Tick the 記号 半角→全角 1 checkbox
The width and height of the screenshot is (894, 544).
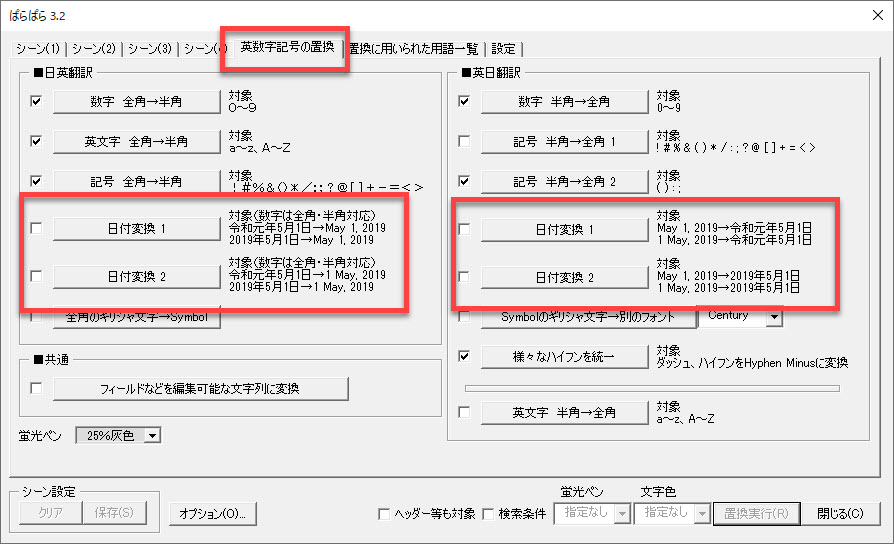464,141
